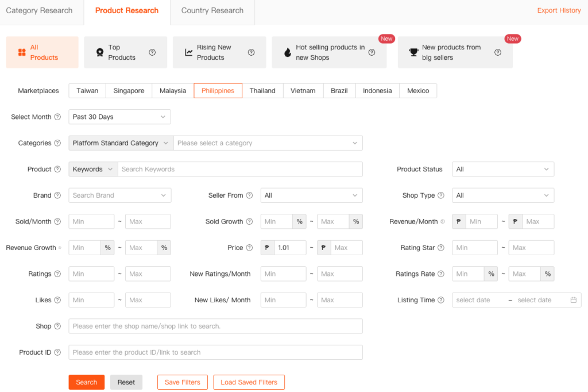Viewport: 588px width, 392px height.
Task: Open the Seller From dropdown
Action: [311, 195]
